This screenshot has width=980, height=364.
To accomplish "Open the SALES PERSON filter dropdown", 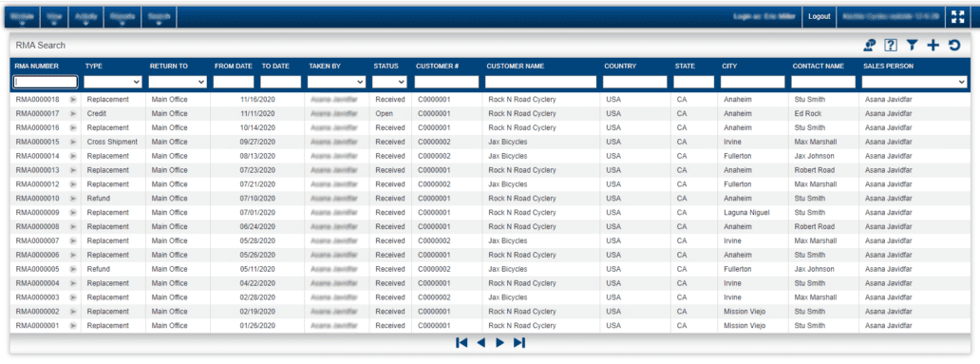I will (914, 82).
